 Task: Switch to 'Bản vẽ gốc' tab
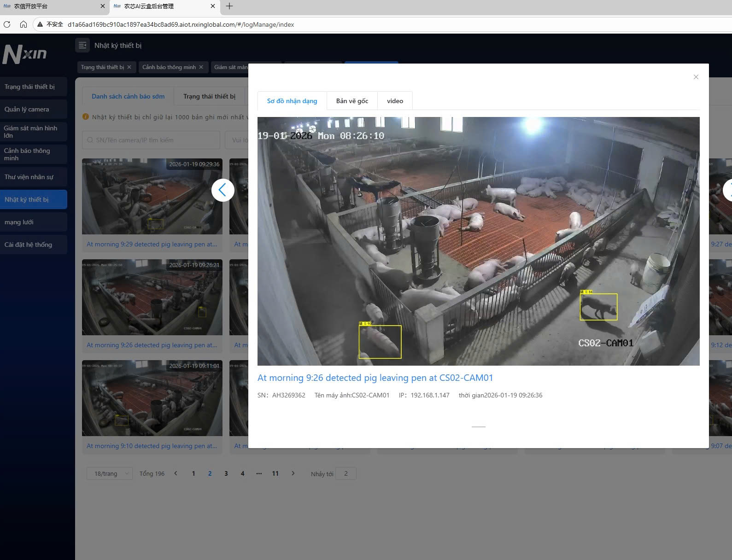coord(352,101)
